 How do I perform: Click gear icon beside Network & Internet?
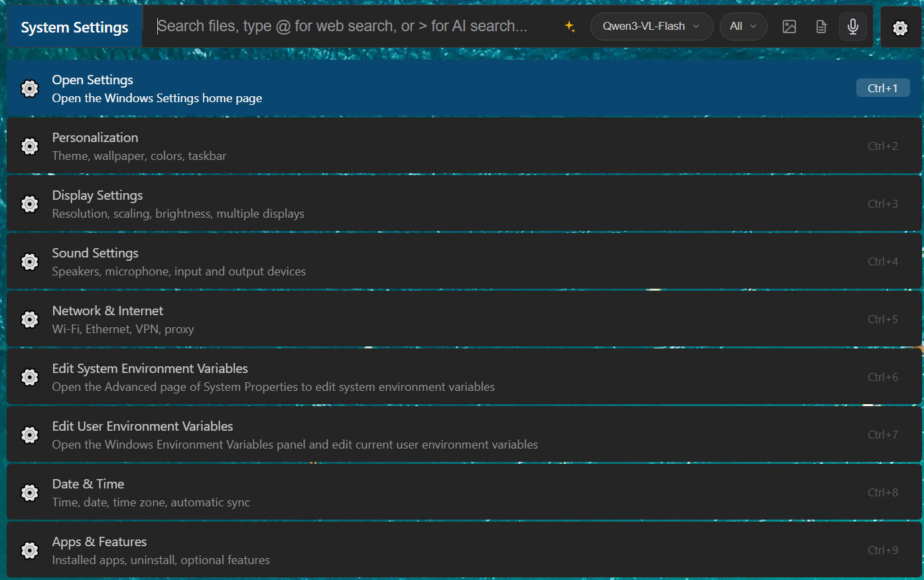click(x=30, y=319)
